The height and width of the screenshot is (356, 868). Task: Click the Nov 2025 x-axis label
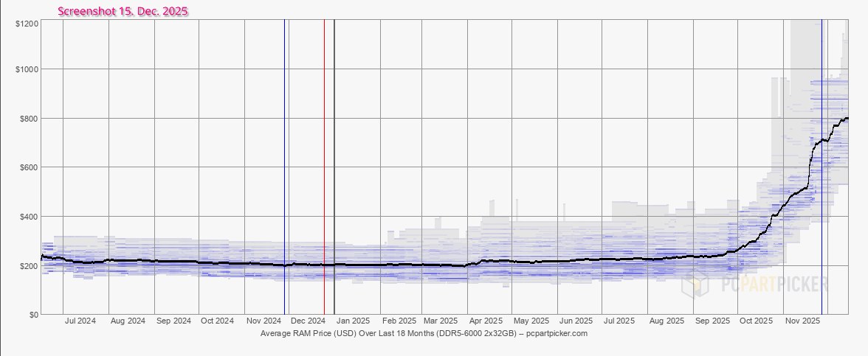point(803,321)
